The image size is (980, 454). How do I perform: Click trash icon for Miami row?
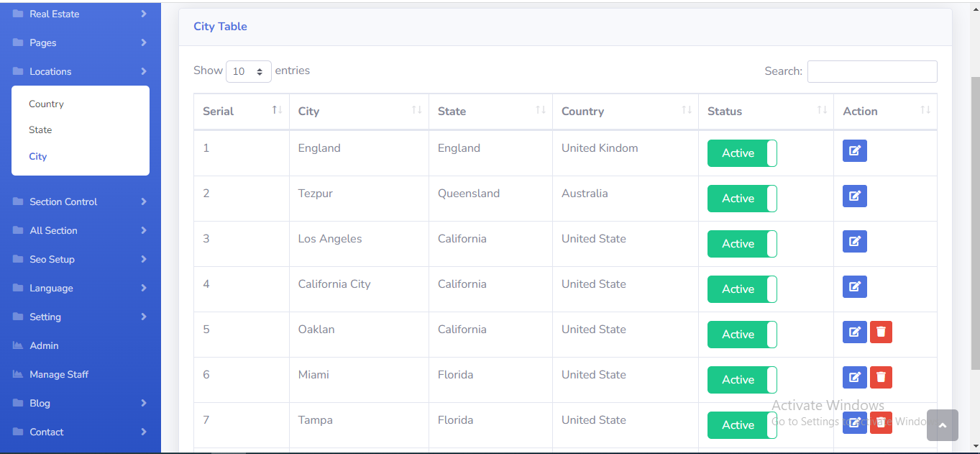click(881, 378)
